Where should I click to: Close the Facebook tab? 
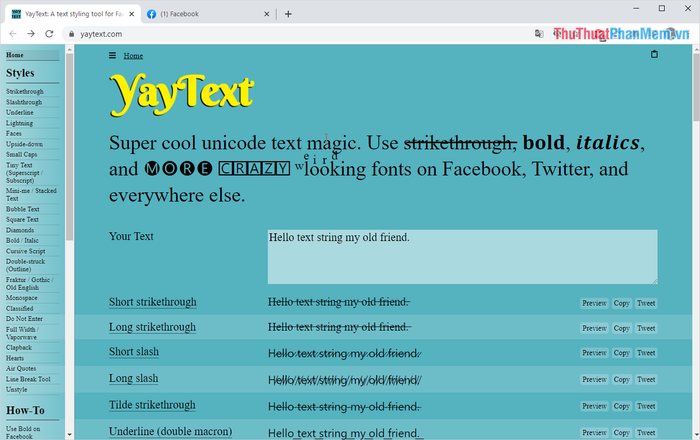pos(267,14)
